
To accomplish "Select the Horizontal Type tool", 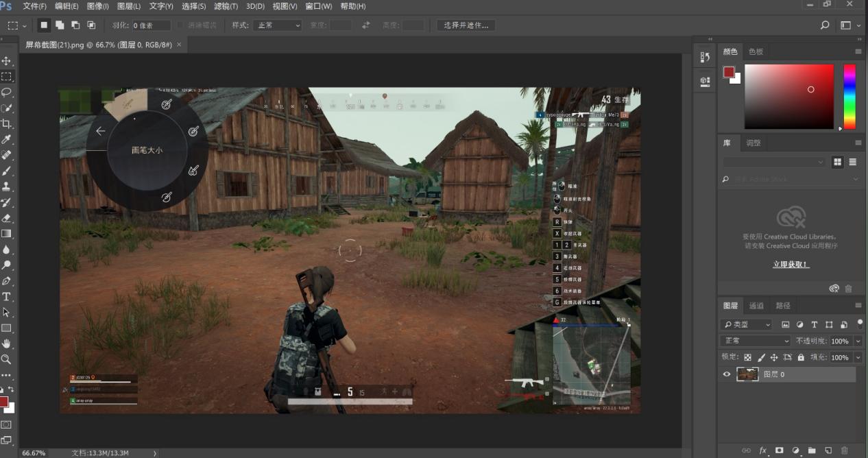I will pos(8,298).
